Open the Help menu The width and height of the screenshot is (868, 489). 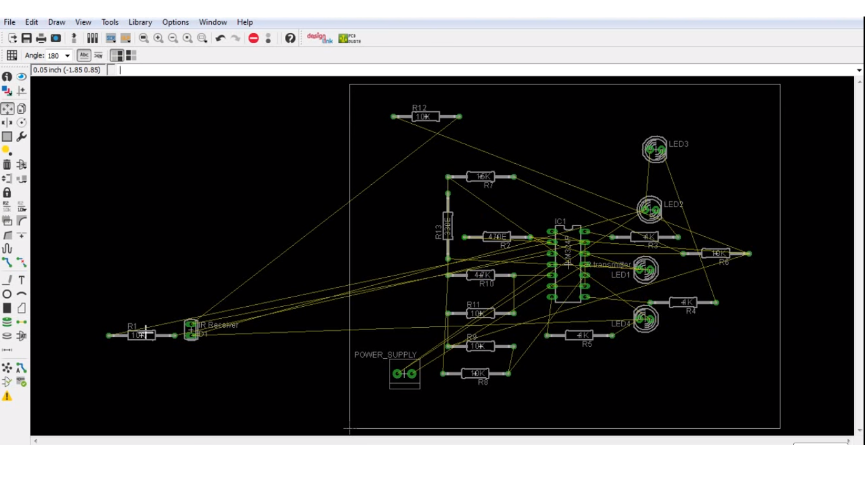pyautogui.click(x=245, y=22)
